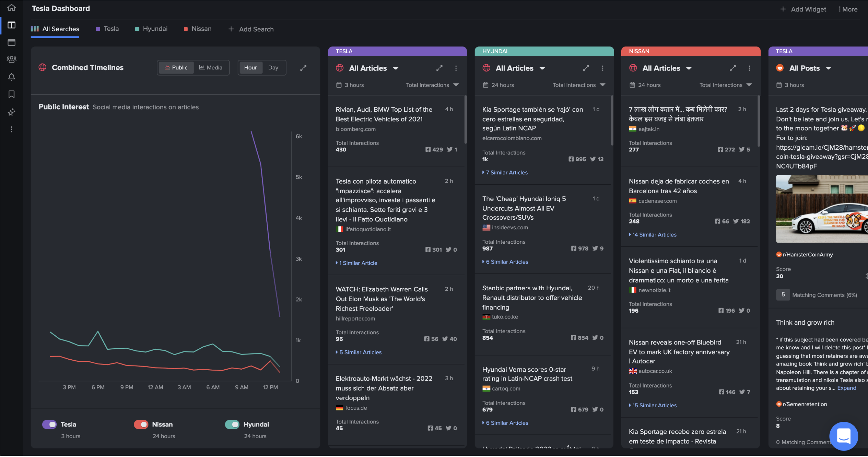The width and height of the screenshot is (868, 457).
Task: Click Add Search tab
Action: pyautogui.click(x=251, y=29)
